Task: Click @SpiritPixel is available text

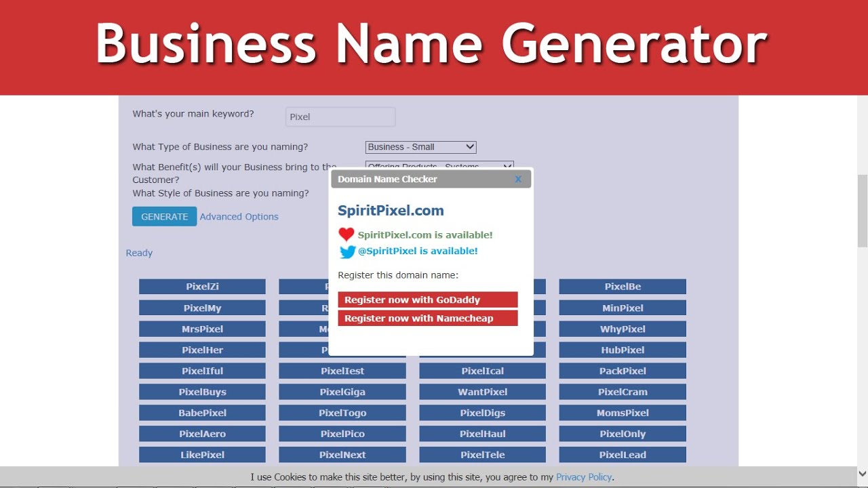Action: [418, 251]
